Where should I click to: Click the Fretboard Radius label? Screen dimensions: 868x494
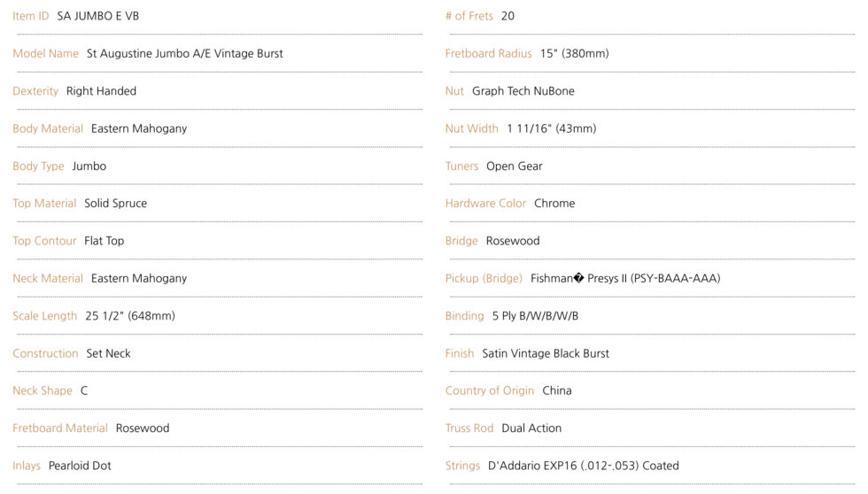point(488,53)
